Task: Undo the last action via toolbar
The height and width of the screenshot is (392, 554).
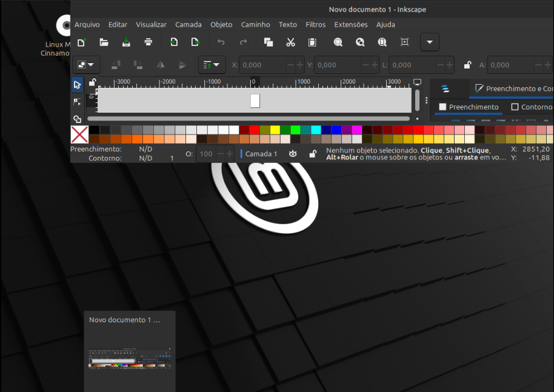Action: point(221,42)
